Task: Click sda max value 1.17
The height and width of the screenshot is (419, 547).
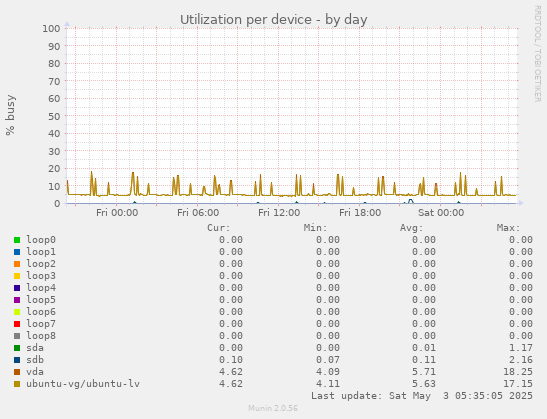Action: pos(521,348)
